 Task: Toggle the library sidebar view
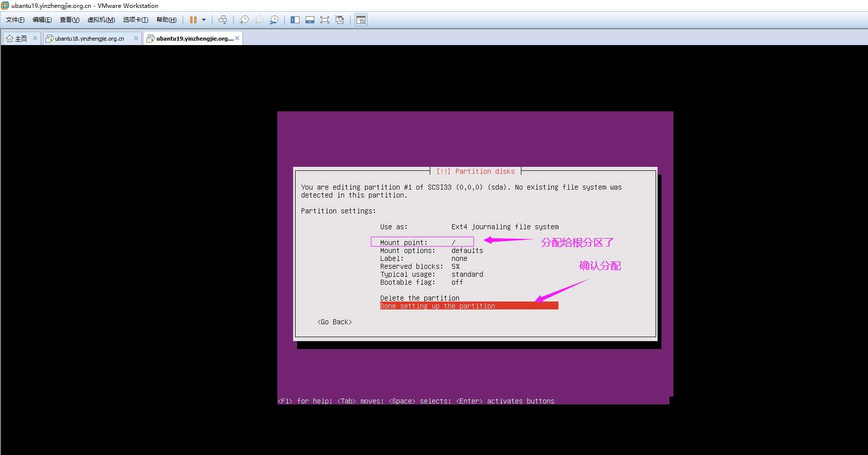click(x=295, y=20)
